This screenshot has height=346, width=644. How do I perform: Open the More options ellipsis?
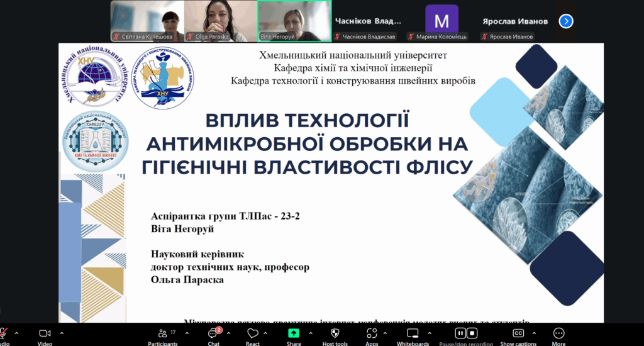click(x=558, y=333)
